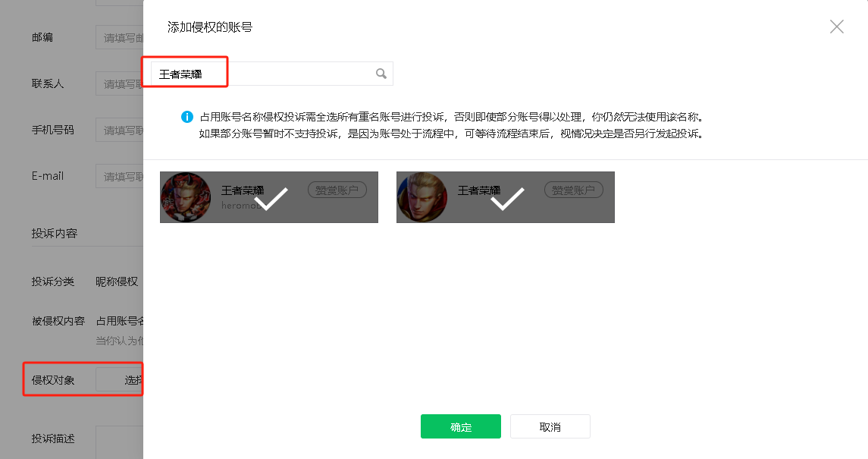Deselect the second 王者荣耀 account checkmark
868x459 pixels.
pos(508,199)
